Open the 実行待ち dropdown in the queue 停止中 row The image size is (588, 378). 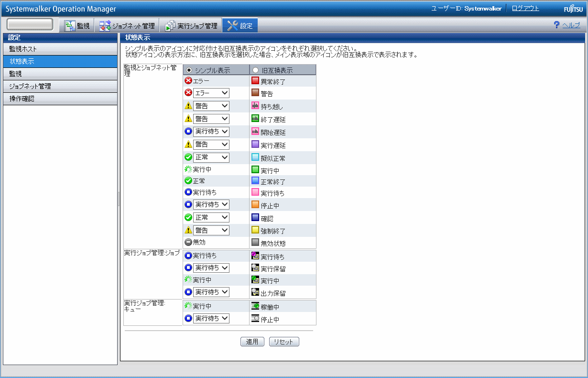click(x=211, y=318)
